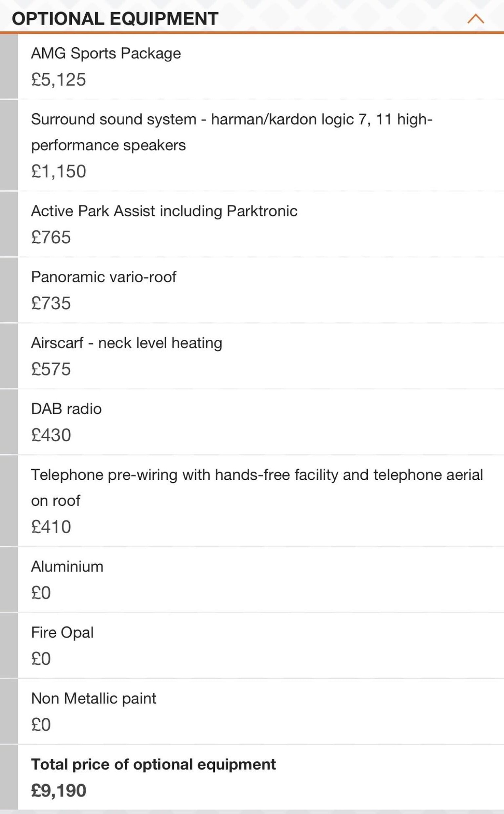Click the OPTIONAL EQUIPMENT header title
This screenshot has width=504, height=814.
pos(115,18)
